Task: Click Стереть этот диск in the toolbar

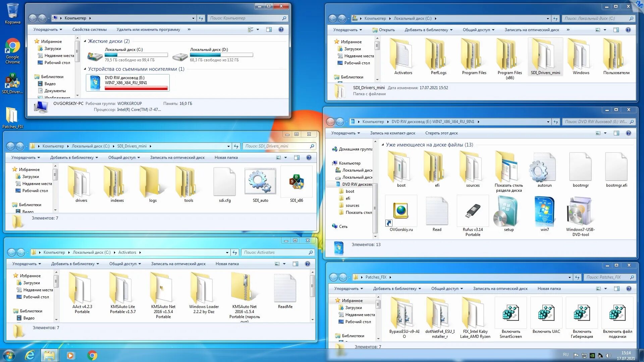Action: 441,133
